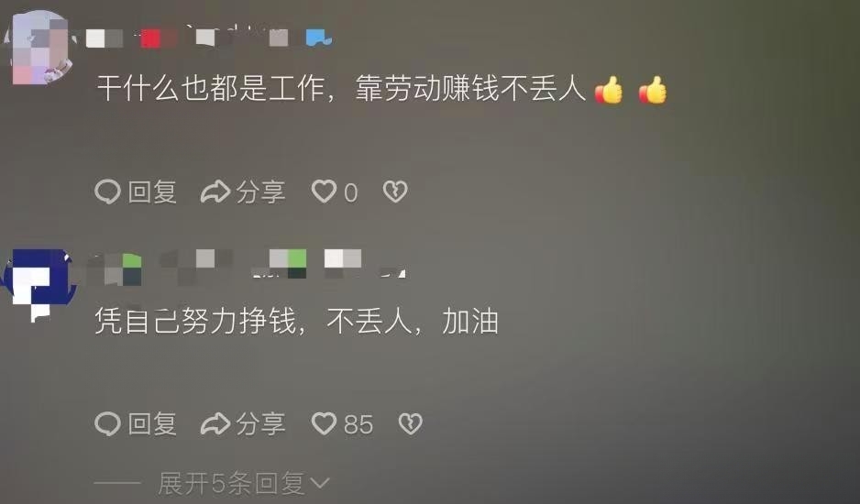Click share arrow icon on second comment
This screenshot has height=504, width=860.
[215, 424]
